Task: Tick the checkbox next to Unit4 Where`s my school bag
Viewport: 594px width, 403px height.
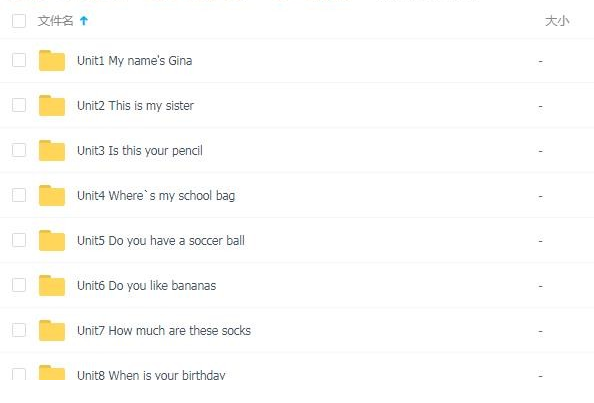Action: (x=19, y=195)
